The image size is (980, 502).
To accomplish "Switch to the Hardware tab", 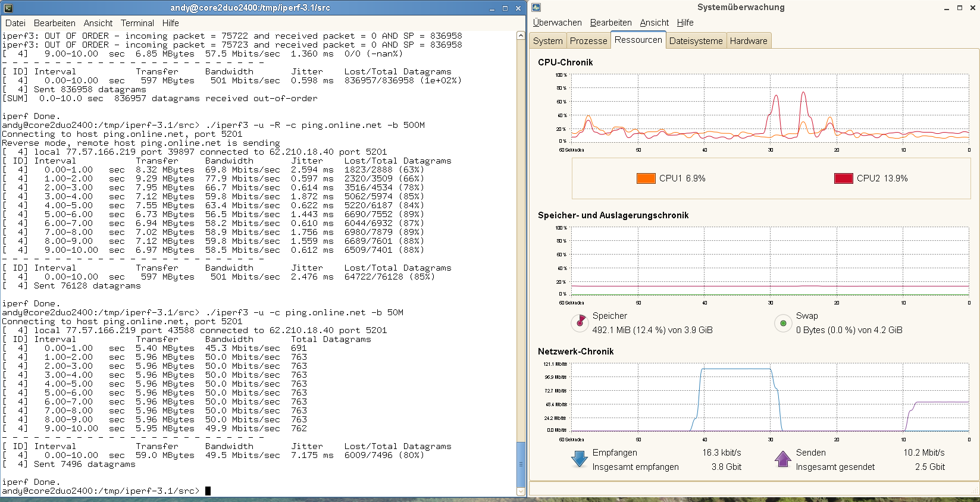I will (749, 41).
